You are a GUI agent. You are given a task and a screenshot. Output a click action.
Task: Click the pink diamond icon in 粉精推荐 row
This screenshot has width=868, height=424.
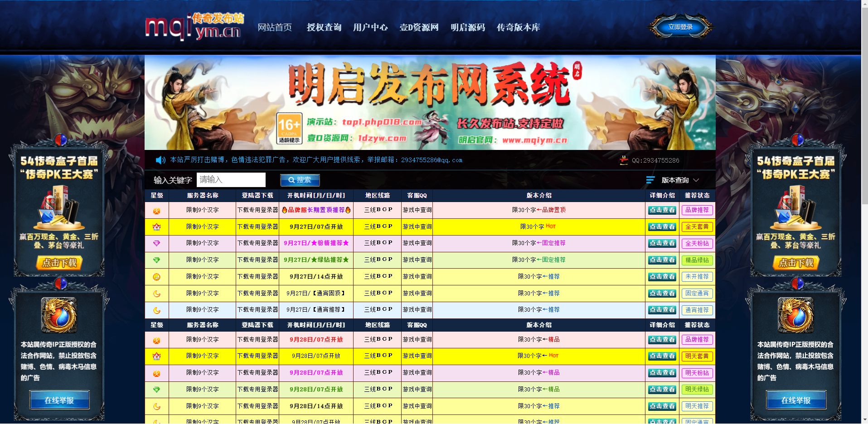tap(156, 244)
